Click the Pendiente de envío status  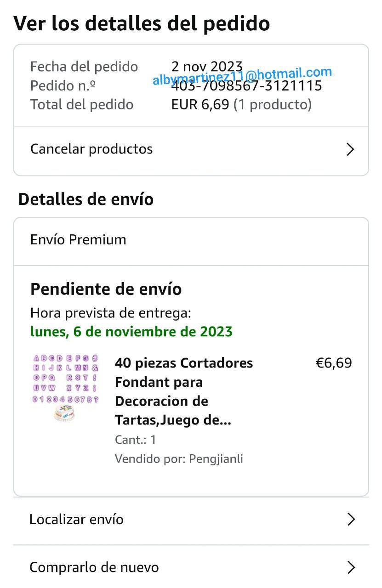point(106,289)
